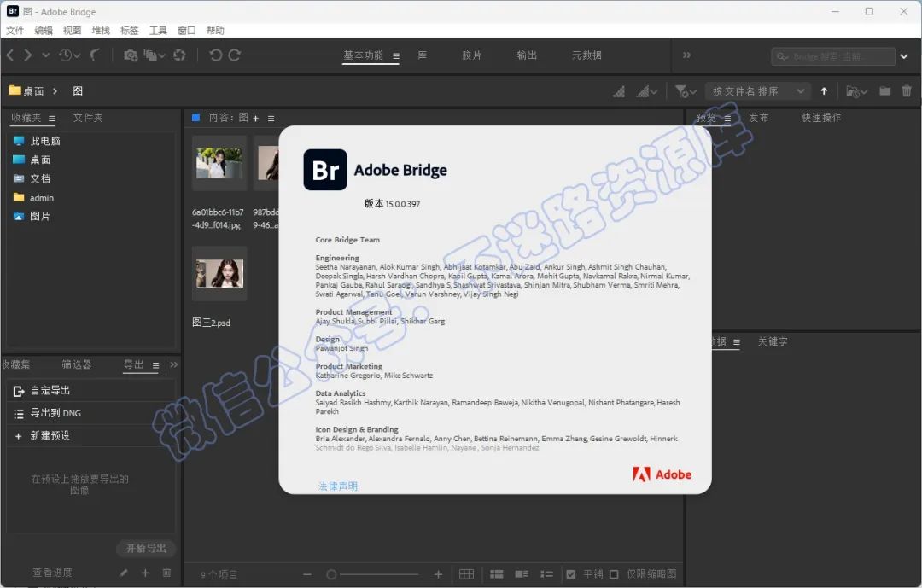This screenshot has height=588, width=922.
Task: Open the 帮助 menu
Action: tap(215, 31)
